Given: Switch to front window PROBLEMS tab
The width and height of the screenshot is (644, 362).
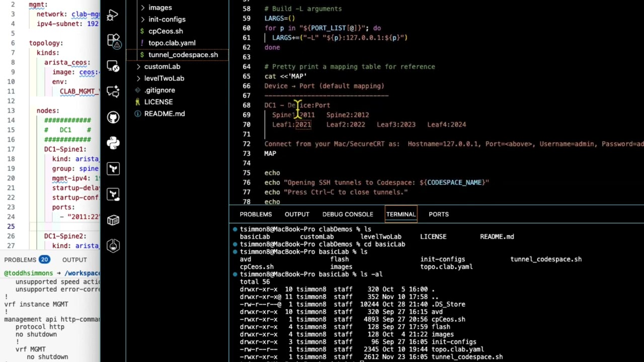Looking at the screenshot, I should (x=256, y=214).
